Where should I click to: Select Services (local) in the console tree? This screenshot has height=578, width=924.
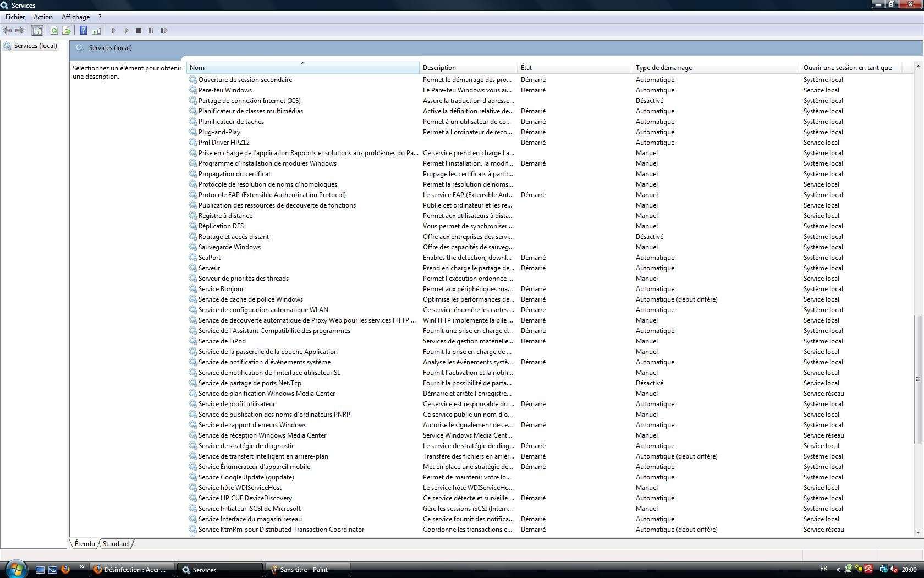pyautogui.click(x=36, y=46)
